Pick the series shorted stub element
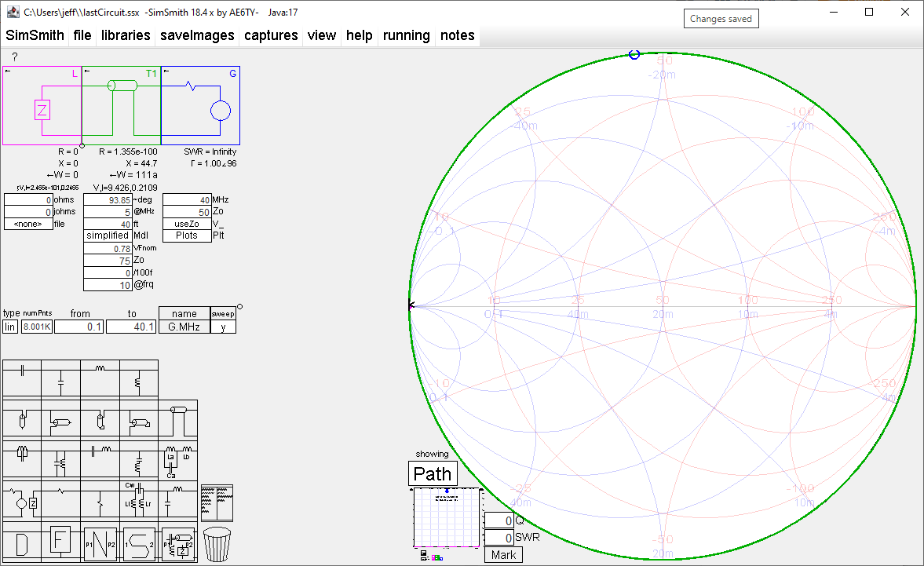Image resolution: width=924 pixels, height=566 pixels. (100, 419)
